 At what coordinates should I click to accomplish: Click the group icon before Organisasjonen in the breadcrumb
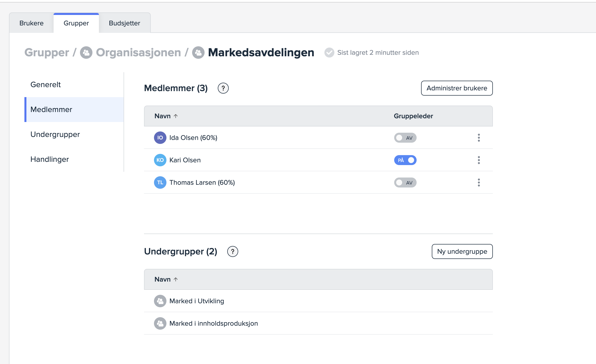(x=86, y=53)
